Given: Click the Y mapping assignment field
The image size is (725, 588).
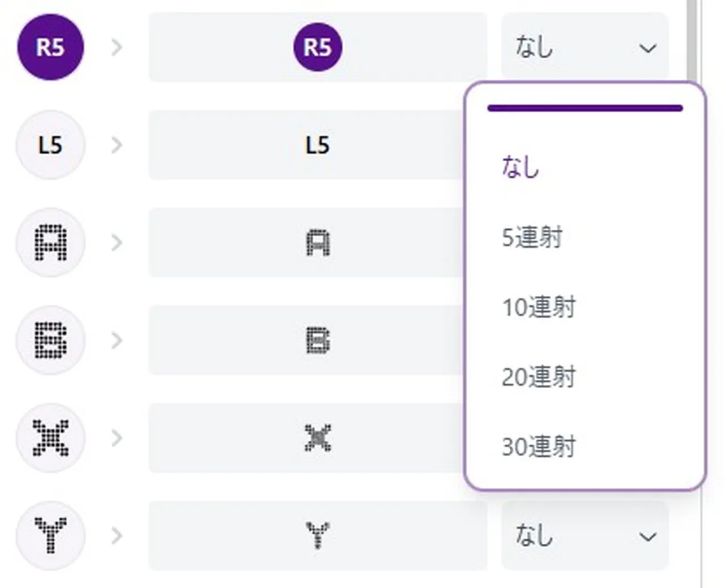Looking at the screenshot, I should tap(317, 535).
